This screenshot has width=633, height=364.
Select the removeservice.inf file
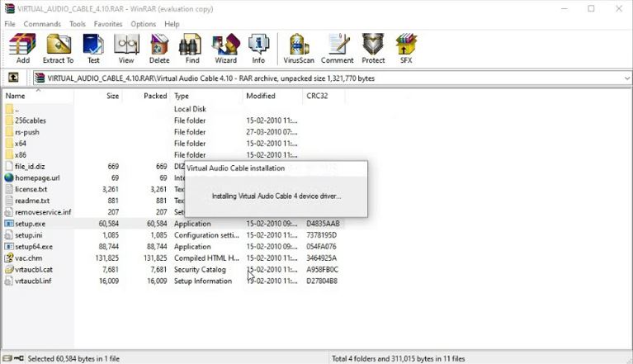(x=43, y=212)
